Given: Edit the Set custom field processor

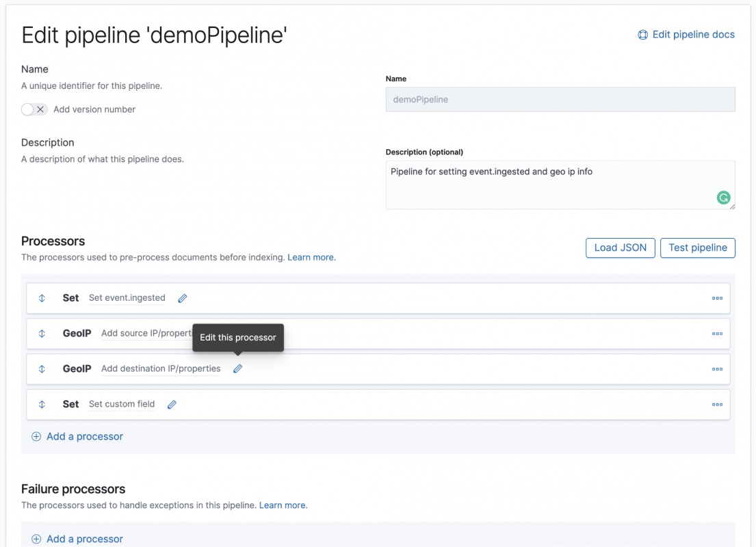Looking at the screenshot, I should 172,404.
